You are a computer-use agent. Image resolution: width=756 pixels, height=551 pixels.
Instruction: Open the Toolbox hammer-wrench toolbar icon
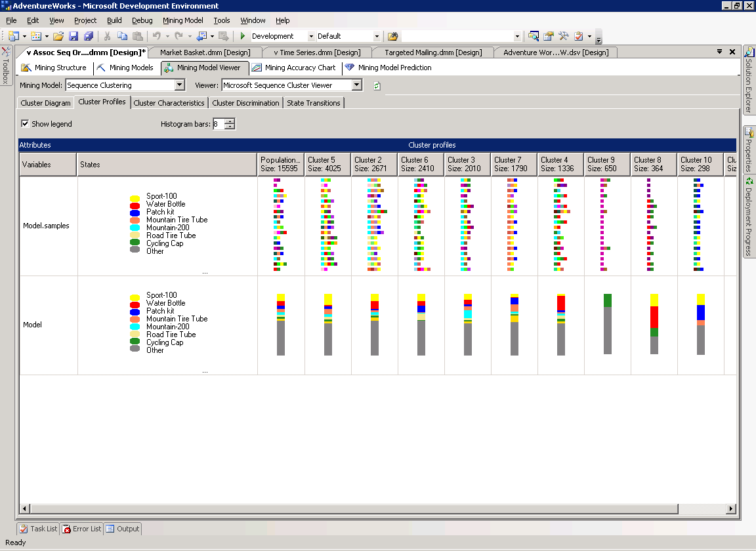tap(564, 36)
